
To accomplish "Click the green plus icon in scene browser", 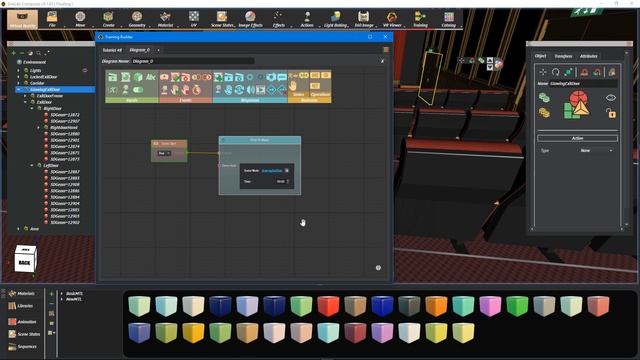I will coord(13,53).
